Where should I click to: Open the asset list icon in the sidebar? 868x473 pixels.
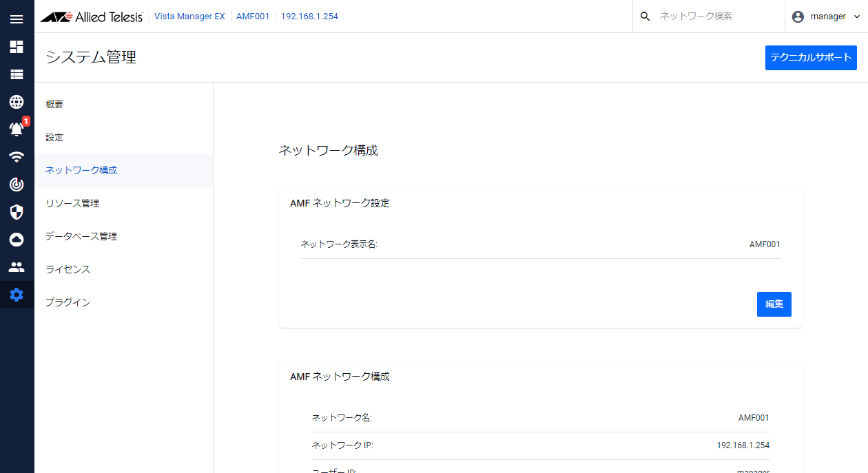(x=17, y=74)
